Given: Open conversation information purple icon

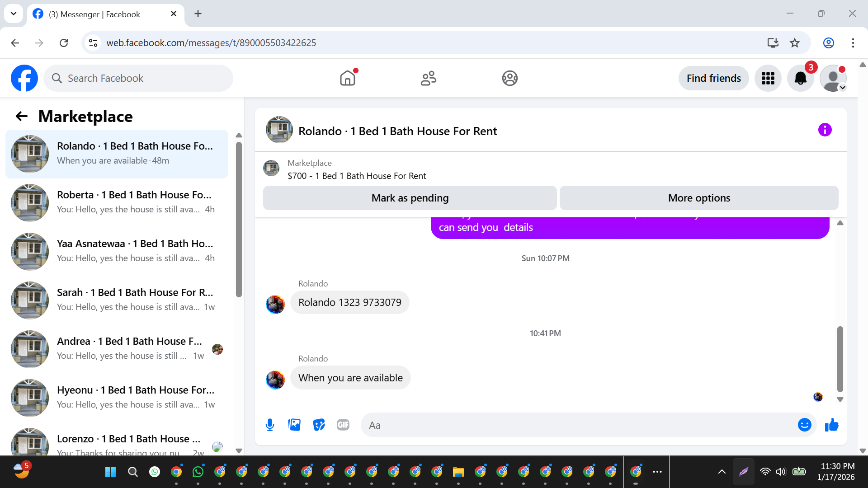Looking at the screenshot, I should click(x=825, y=130).
